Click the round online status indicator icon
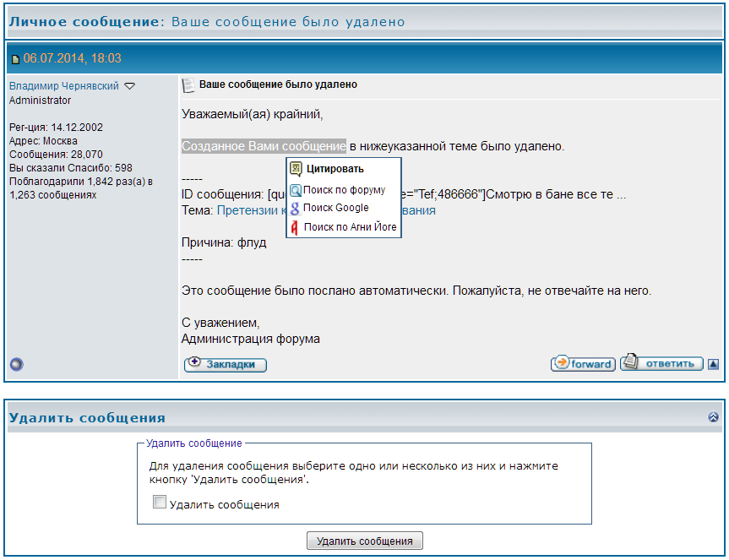The width and height of the screenshot is (729, 560). [x=16, y=364]
